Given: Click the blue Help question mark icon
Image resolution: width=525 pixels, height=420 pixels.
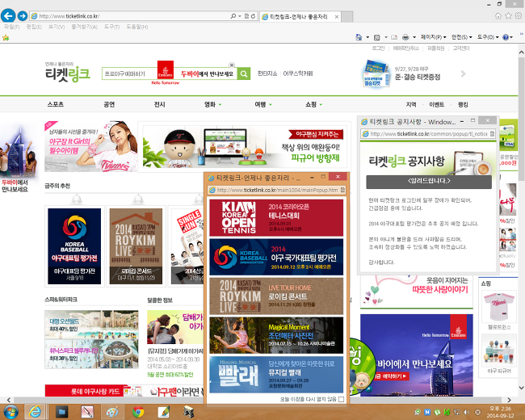Looking at the screenshot, I should 506,37.
